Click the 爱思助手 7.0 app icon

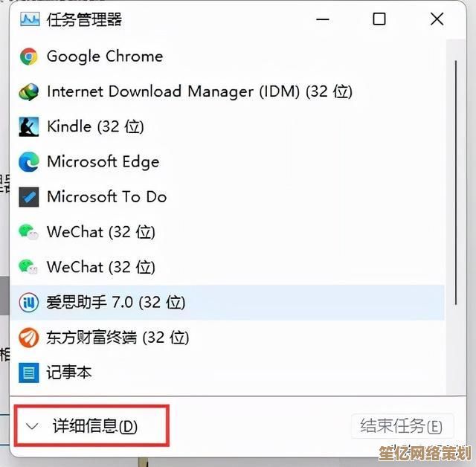click(29, 303)
